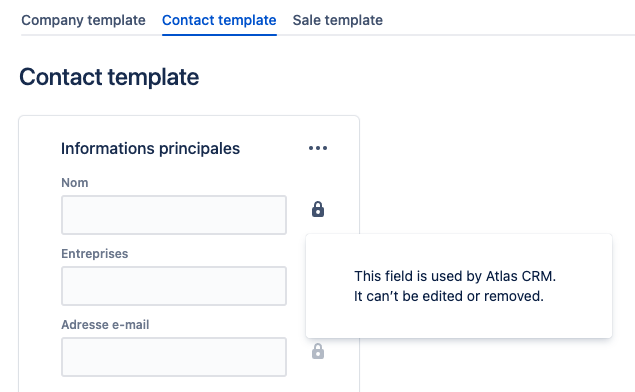
Task: Switch to the Company template tab
Action: pyautogui.click(x=83, y=20)
